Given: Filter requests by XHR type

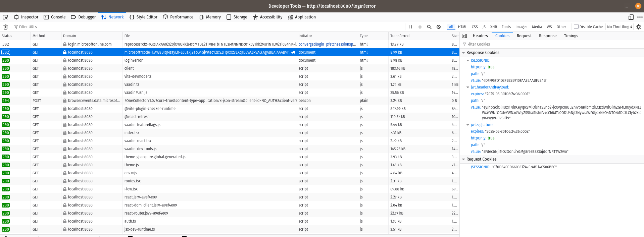Looking at the screenshot, I should click(x=493, y=27).
